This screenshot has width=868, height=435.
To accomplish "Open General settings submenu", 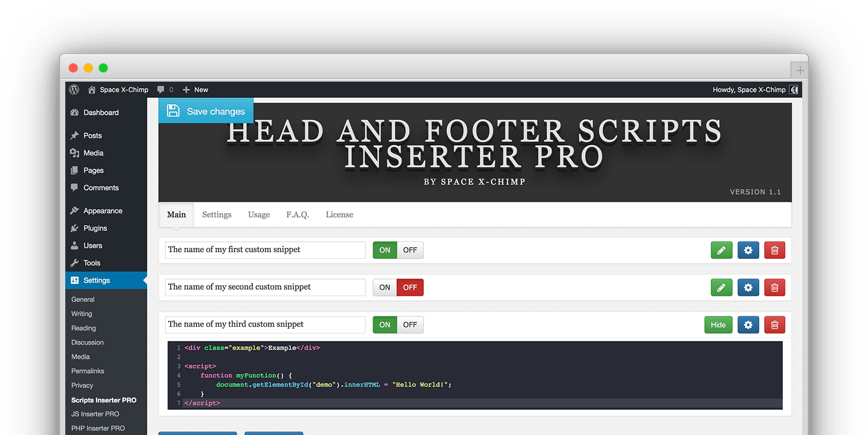I will pyautogui.click(x=83, y=300).
